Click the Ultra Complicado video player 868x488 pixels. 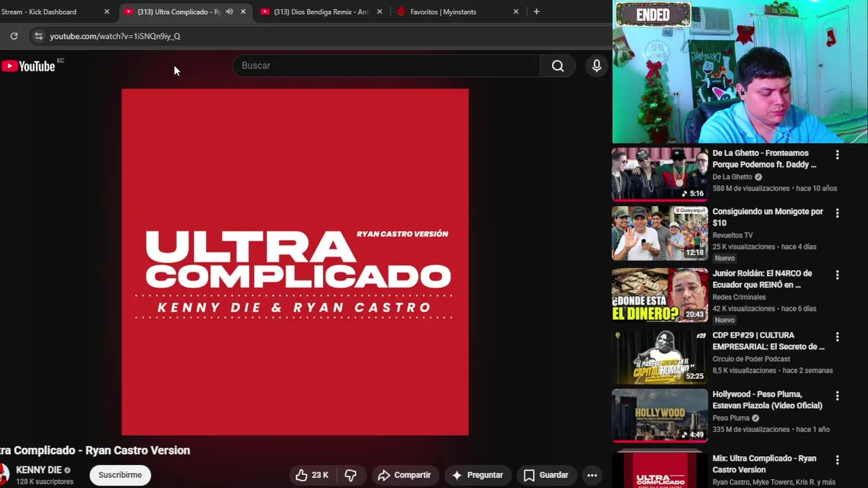295,262
